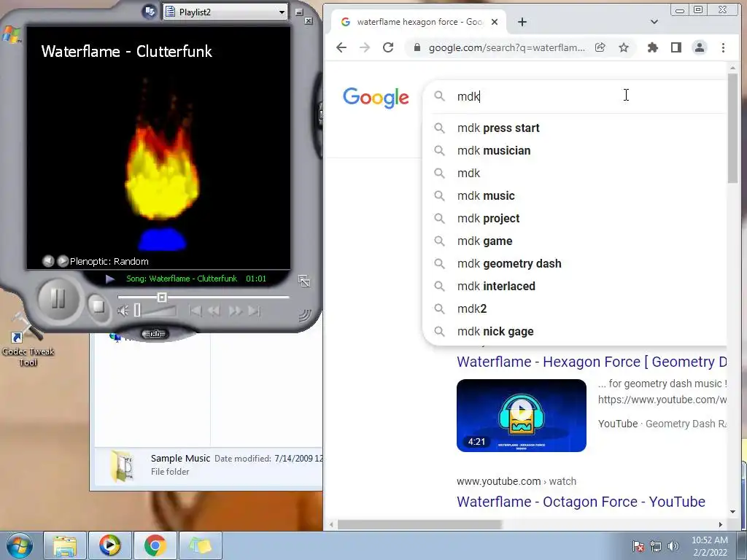This screenshot has width=747, height=560.
Task: Choose the plain mdk suggestion
Action: pos(575,174)
